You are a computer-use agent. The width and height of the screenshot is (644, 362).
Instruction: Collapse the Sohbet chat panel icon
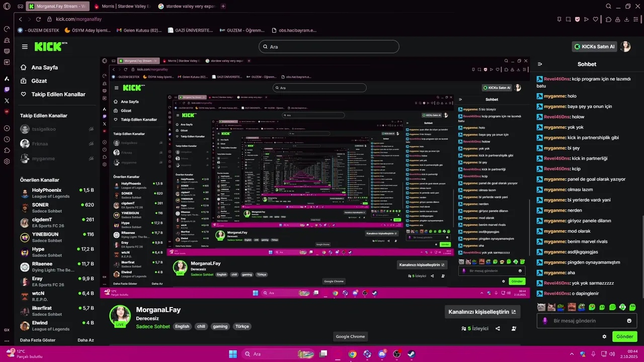tap(540, 64)
